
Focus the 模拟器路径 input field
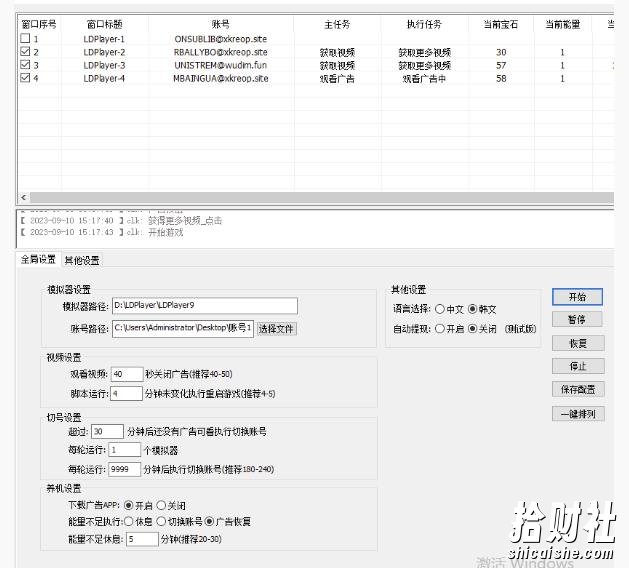click(x=205, y=306)
